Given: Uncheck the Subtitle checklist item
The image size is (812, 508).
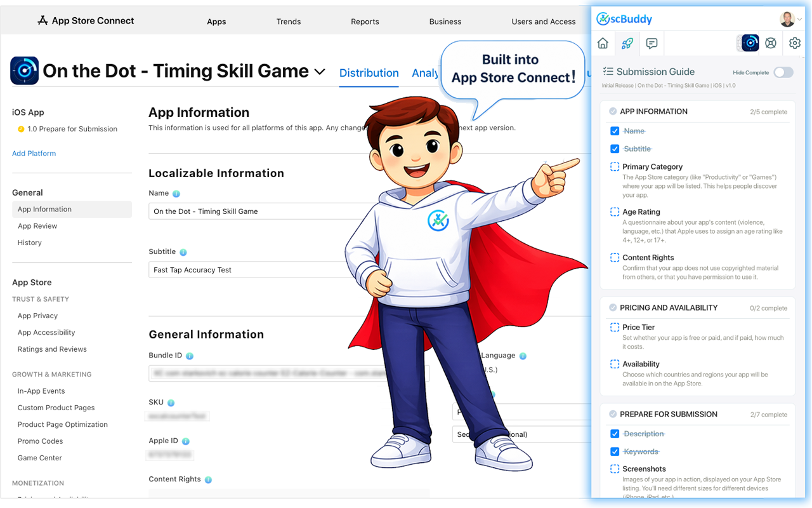Looking at the screenshot, I should pos(615,149).
